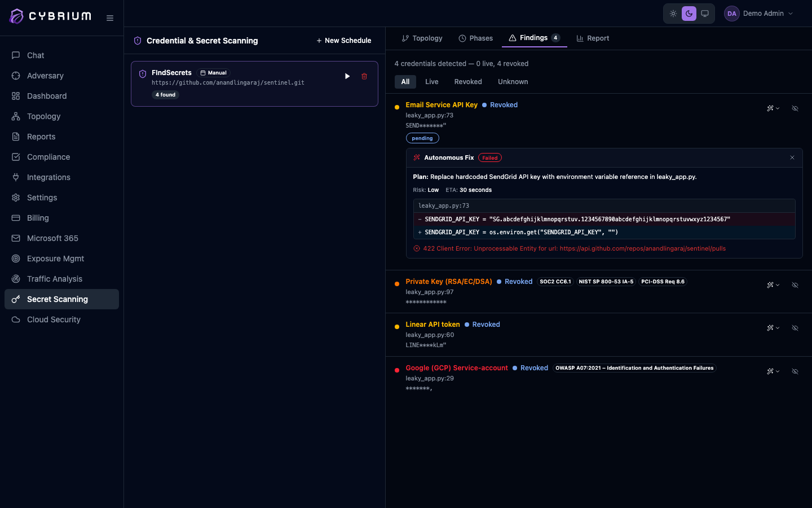Click the Cybrium logo
The height and width of the screenshot is (508, 812).
coord(50,16)
